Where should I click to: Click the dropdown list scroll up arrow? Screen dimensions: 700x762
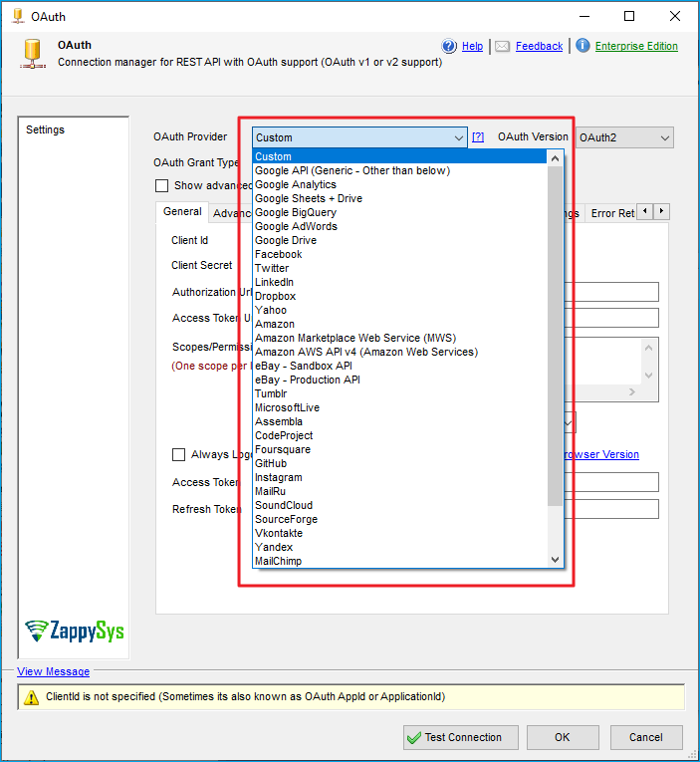tap(555, 158)
